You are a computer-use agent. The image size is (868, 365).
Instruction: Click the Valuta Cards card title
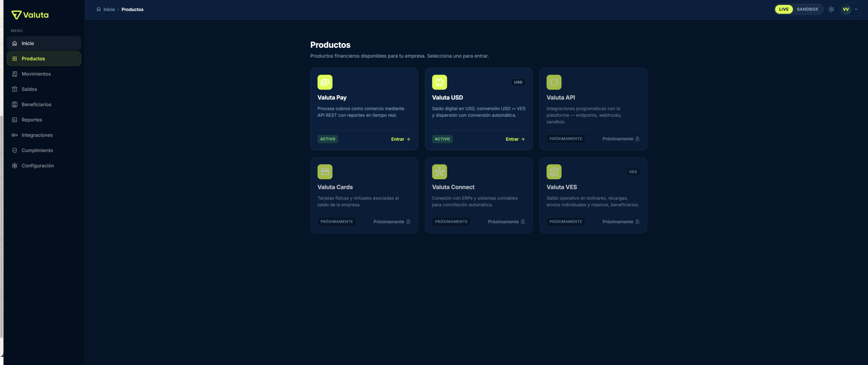(x=335, y=187)
